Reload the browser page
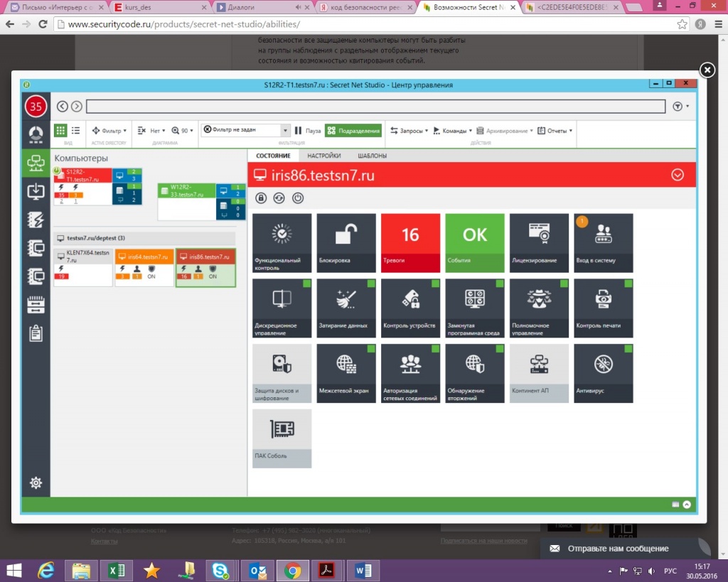Viewport: 728px width, 582px height. click(43, 24)
